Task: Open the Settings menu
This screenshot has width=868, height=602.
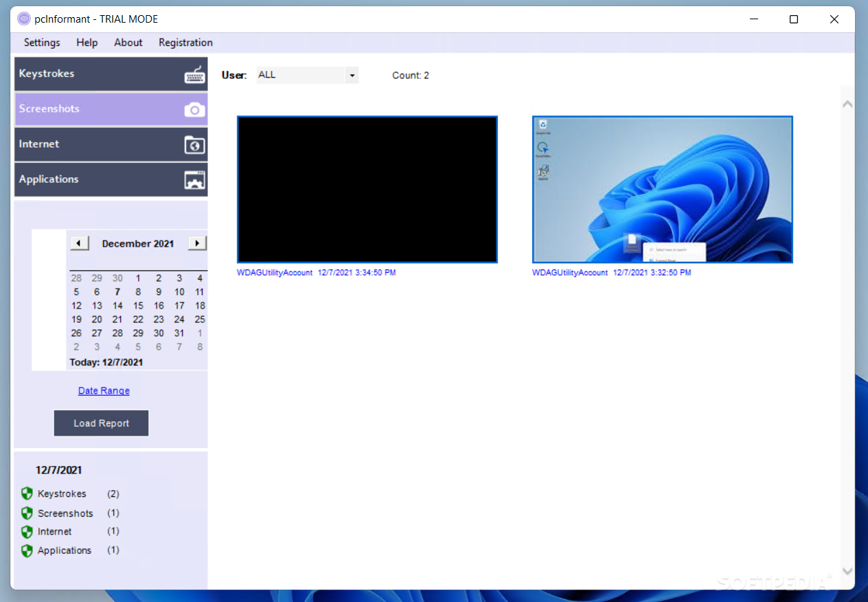Action: pos(42,43)
